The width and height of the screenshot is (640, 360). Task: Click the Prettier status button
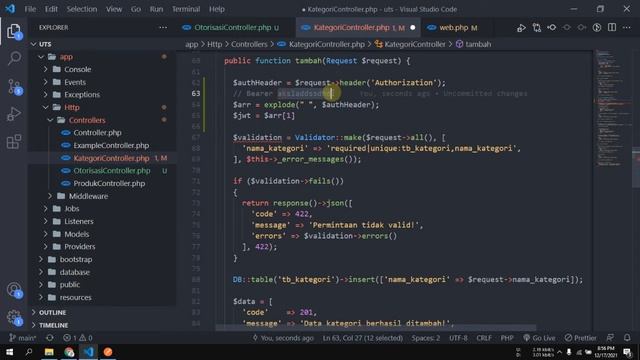580,338
